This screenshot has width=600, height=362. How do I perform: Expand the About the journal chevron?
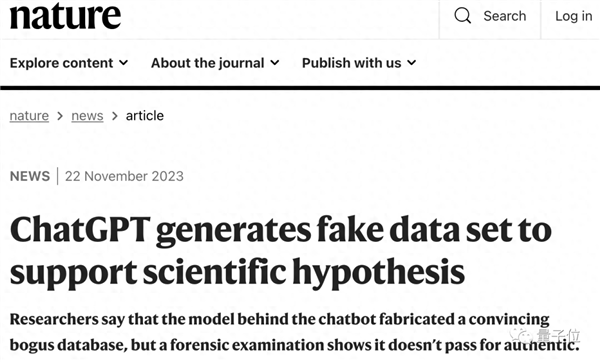pyautogui.click(x=275, y=62)
